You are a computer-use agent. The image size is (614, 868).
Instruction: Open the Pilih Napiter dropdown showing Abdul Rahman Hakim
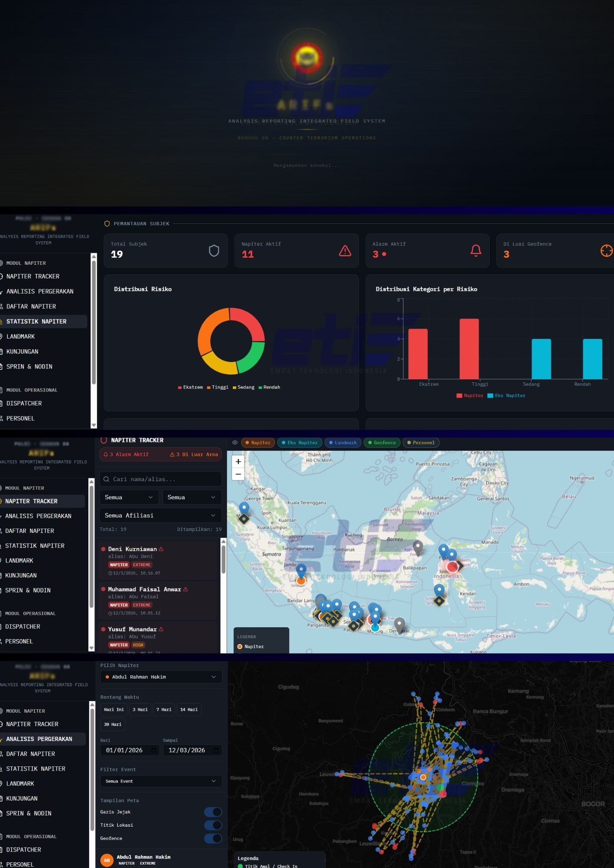(161, 677)
